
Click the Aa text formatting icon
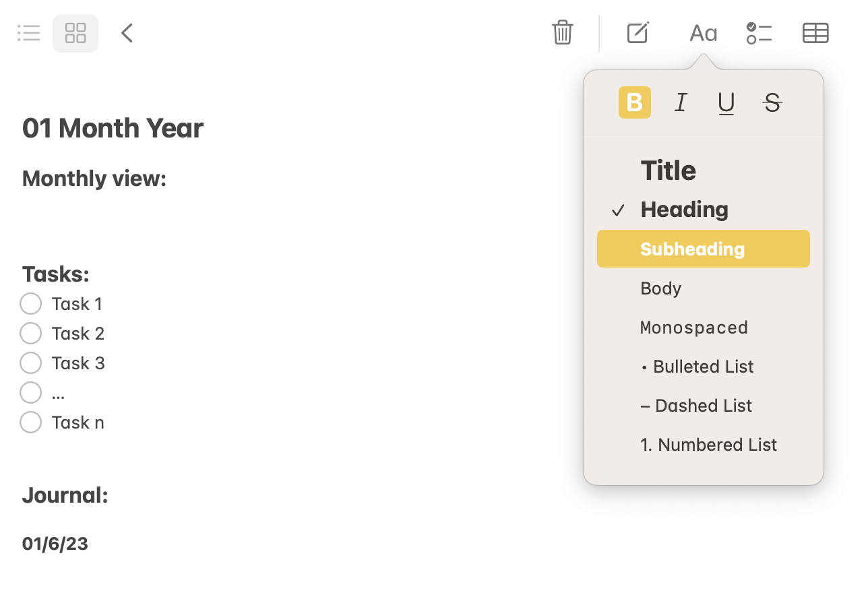tap(702, 32)
